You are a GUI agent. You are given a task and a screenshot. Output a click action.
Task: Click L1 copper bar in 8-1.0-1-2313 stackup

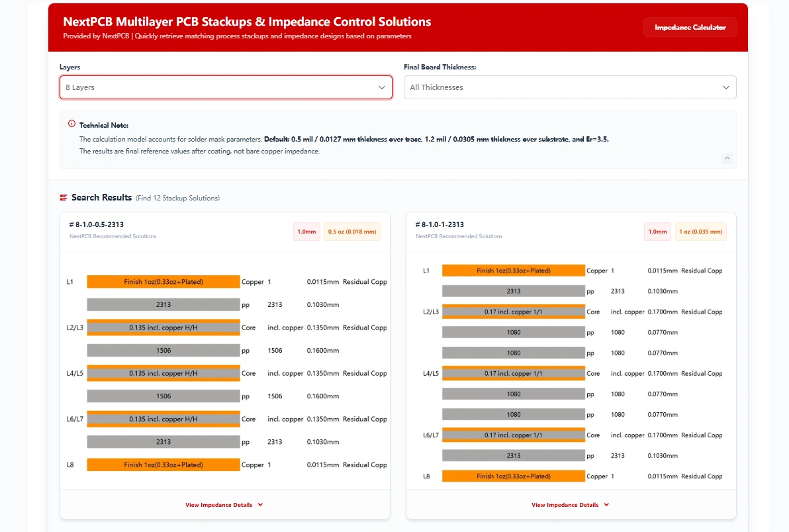click(x=514, y=271)
